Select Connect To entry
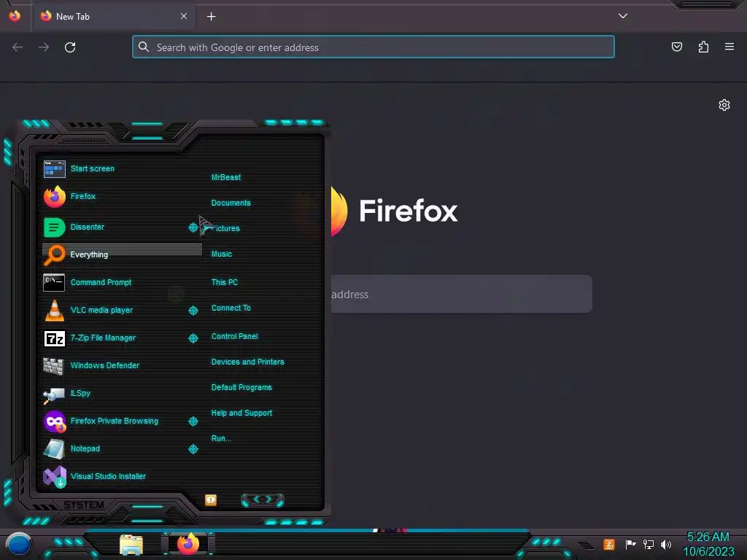The width and height of the screenshot is (747, 560). [231, 308]
